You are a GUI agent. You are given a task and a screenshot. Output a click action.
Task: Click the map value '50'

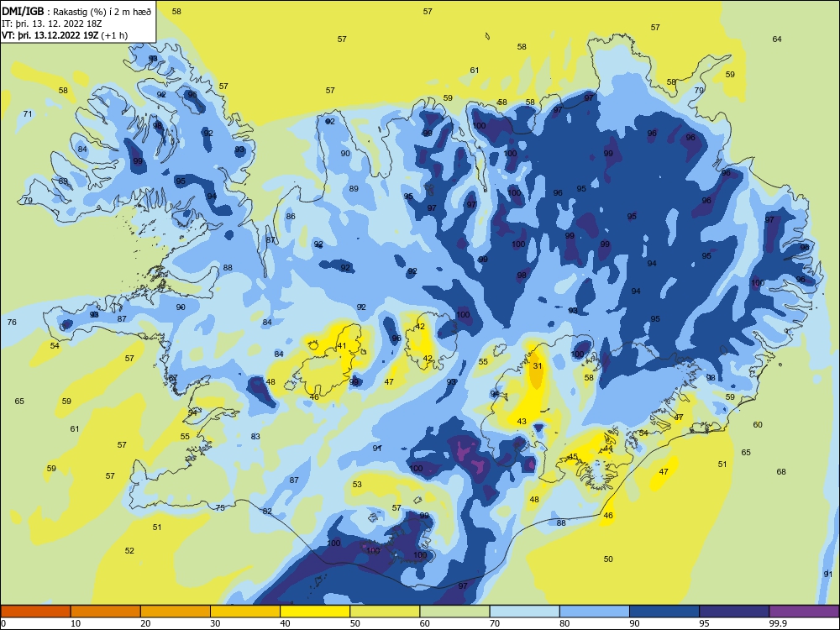[x=608, y=559]
